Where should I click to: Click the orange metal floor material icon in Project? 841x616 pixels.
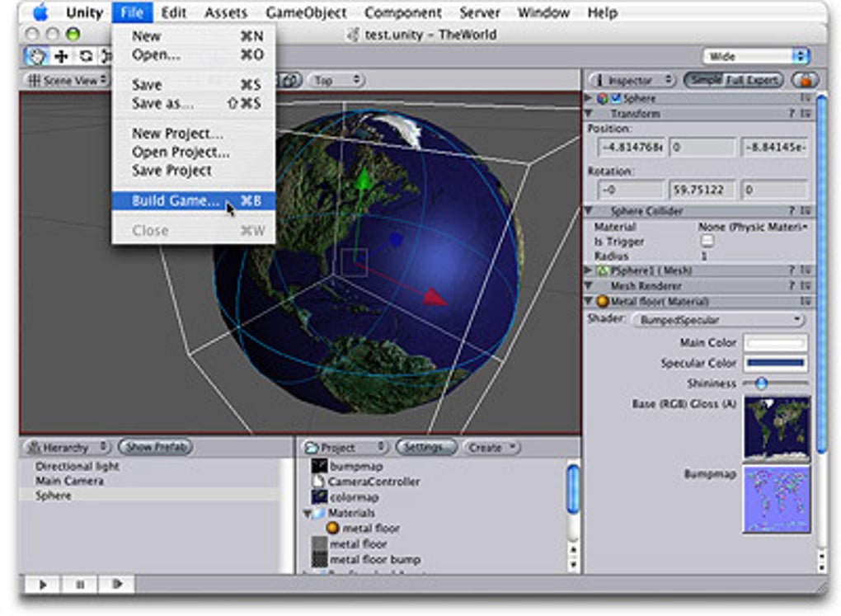tap(332, 528)
